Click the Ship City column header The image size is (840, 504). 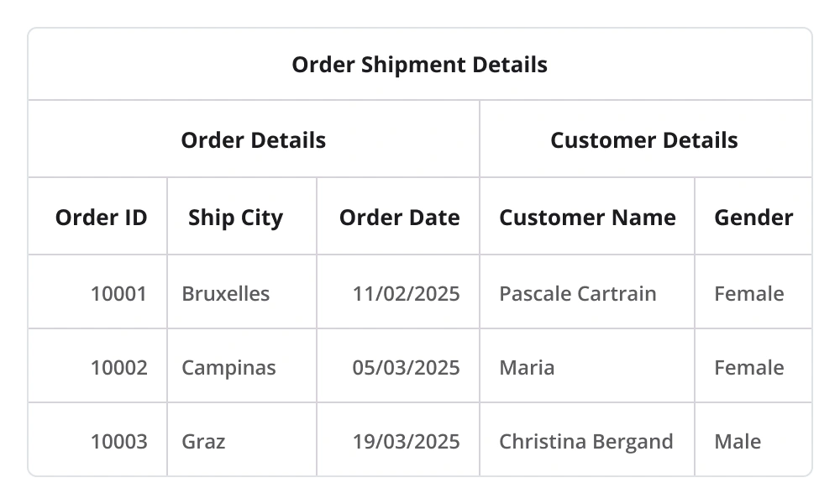[x=235, y=218]
